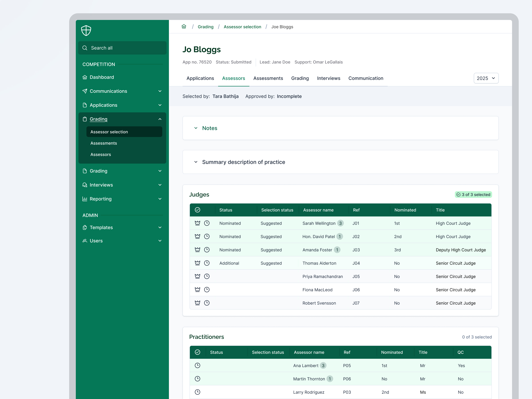Screen dimensions: 532x399
Task: Toggle select-all check in Judges table header
Action: pos(198,210)
